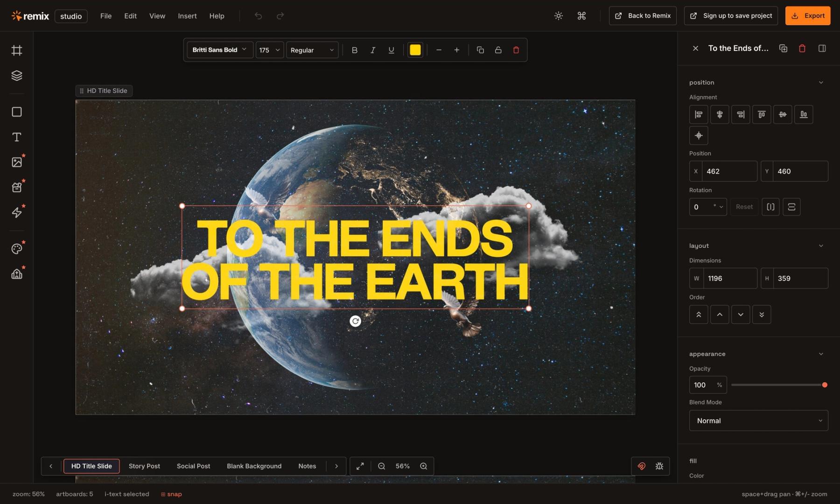Decrease font size with minus button
Viewport: 840px width, 504px height.
pos(439,50)
